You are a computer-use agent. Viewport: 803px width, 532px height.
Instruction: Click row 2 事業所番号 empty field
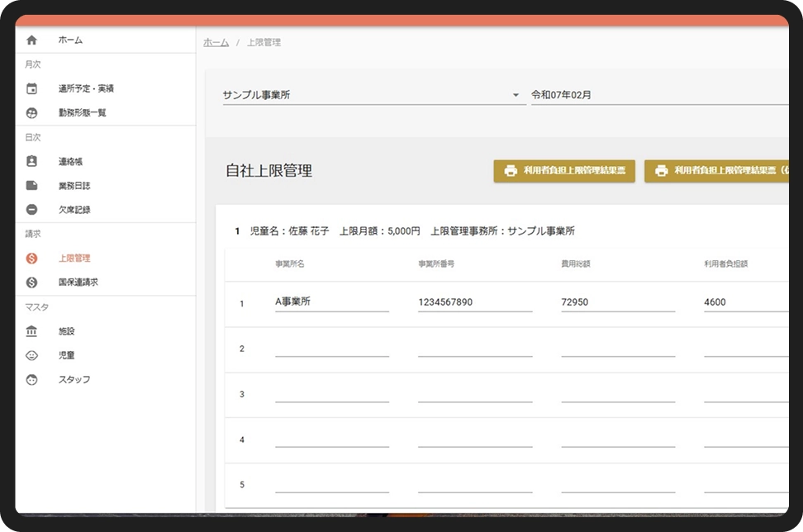(475, 348)
